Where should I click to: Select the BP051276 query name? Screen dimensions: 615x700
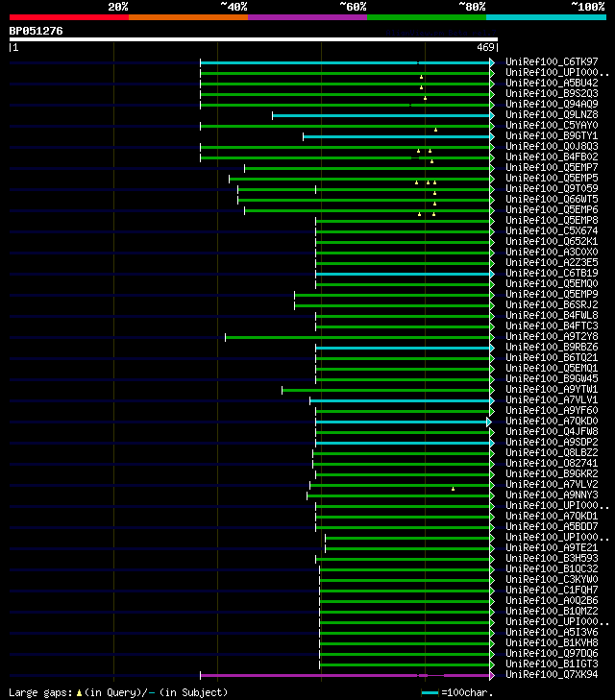(37, 31)
